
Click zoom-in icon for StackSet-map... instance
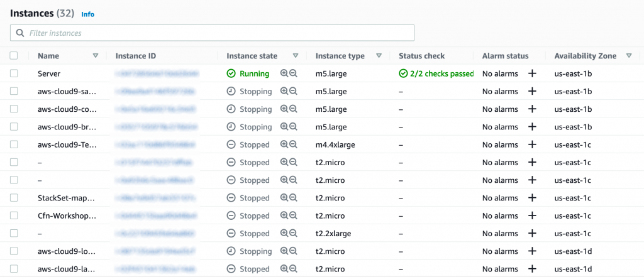coord(284,197)
